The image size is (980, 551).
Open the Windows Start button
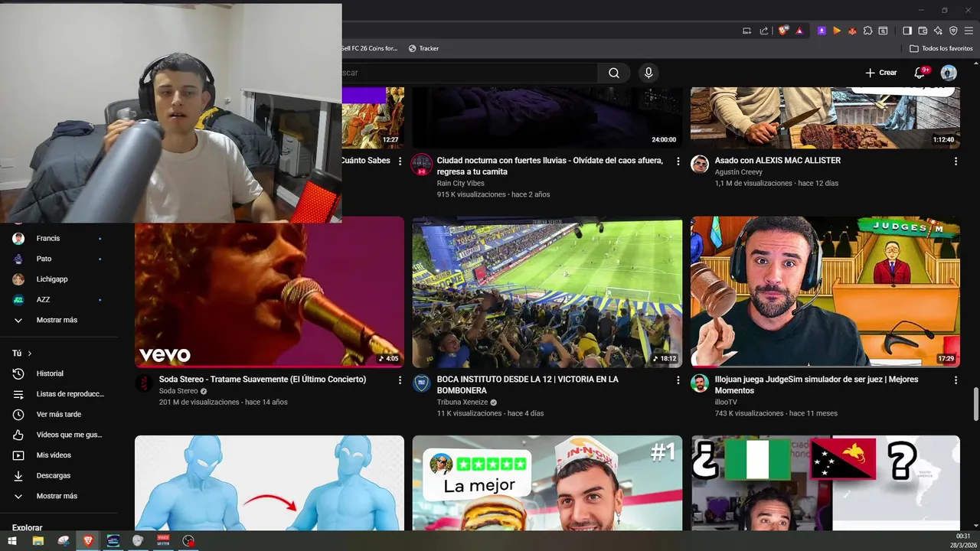coord(11,541)
